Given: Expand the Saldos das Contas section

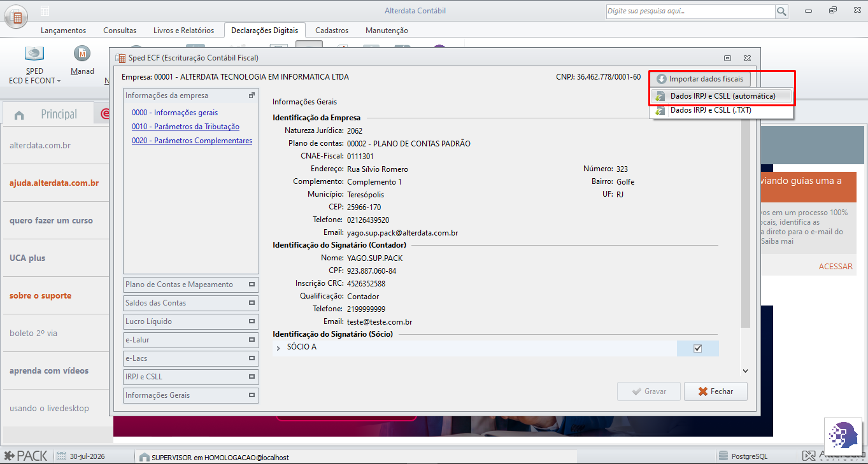Looking at the screenshot, I should [191, 303].
